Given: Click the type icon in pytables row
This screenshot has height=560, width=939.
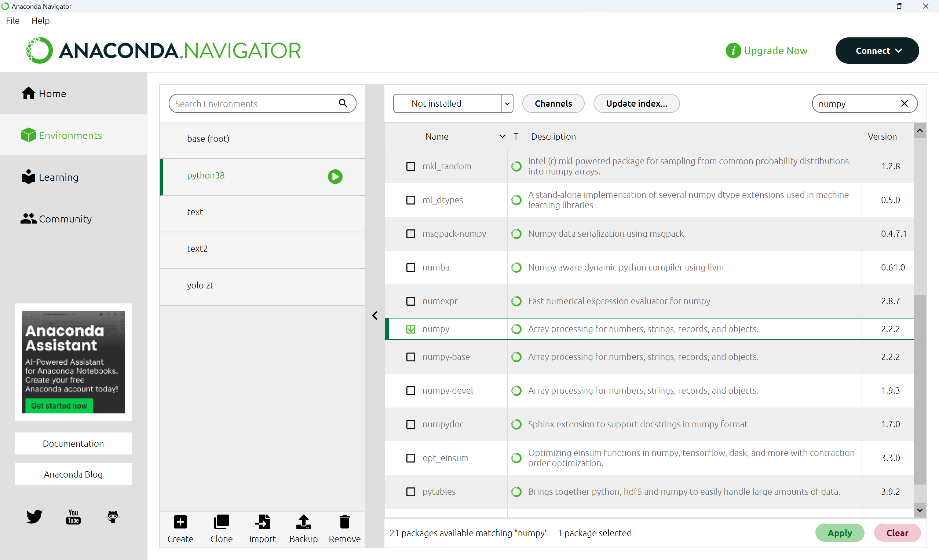Looking at the screenshot, I should [x=516, y=492].
